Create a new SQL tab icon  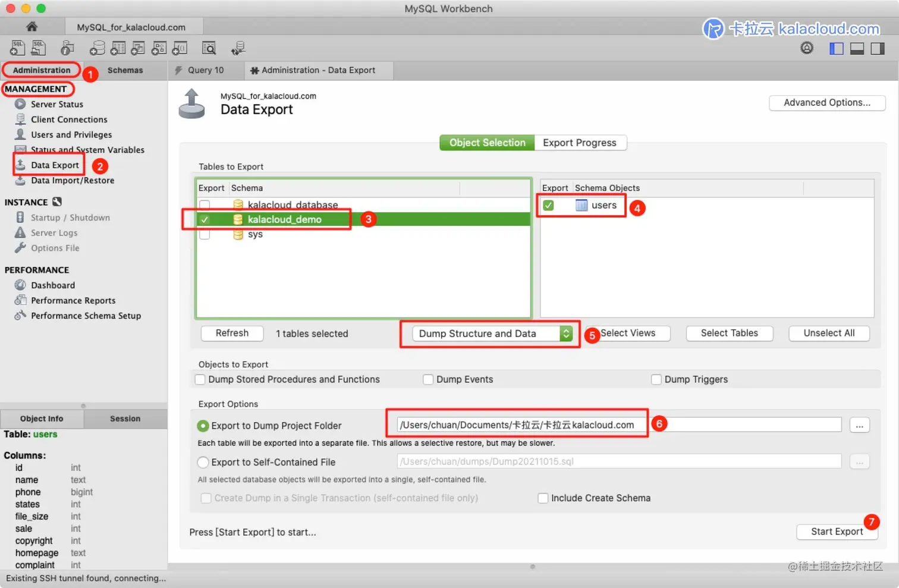pyautogui.click(x=17, y=48)
